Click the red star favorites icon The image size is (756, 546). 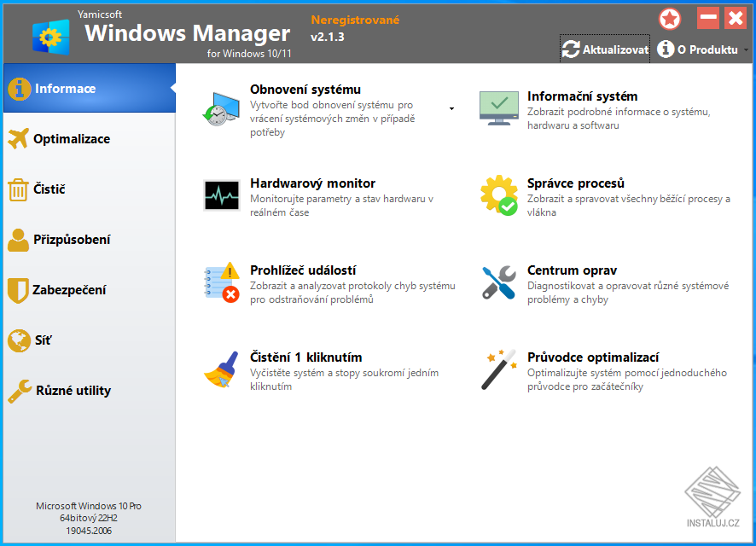click(x=670, y=20)
